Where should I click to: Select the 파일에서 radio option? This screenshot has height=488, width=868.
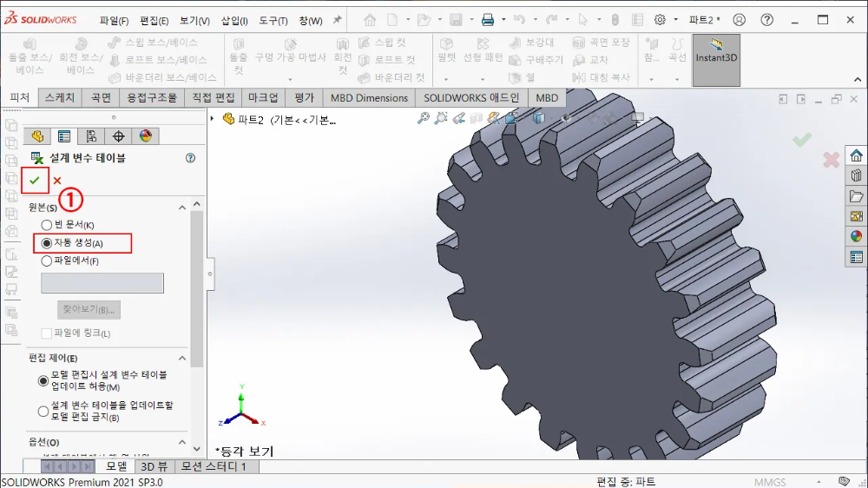point(47,260)
